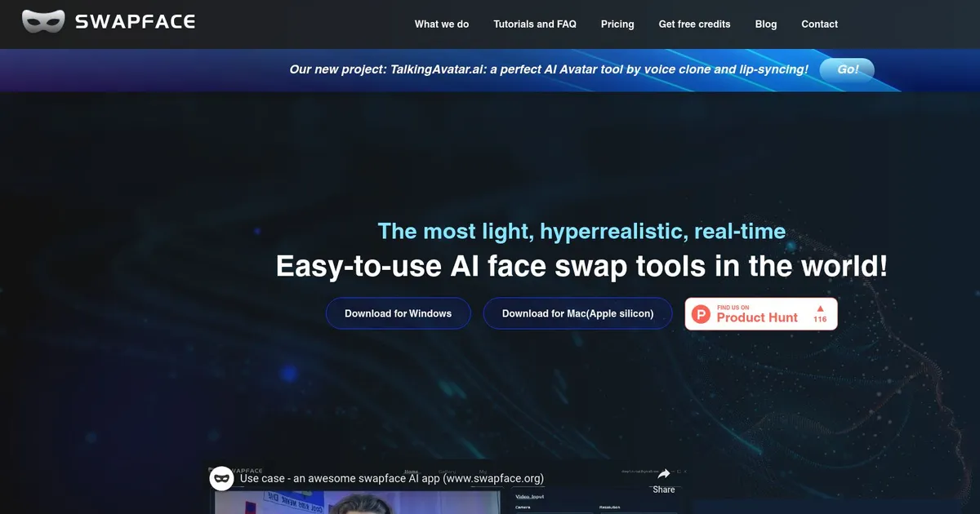Click the Go! banner button

click(847, 69)
